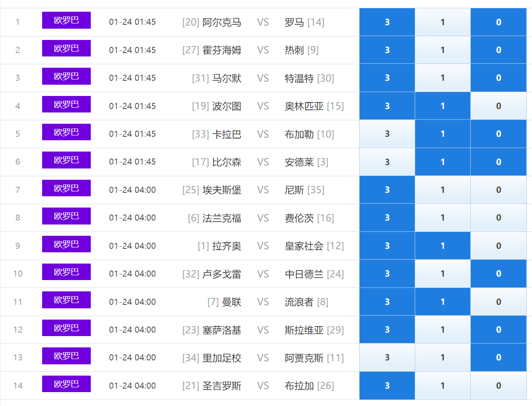Click row number 5
Image resolution: width=532 pixels, height=406 pixels.
click(x=18, y=134)
